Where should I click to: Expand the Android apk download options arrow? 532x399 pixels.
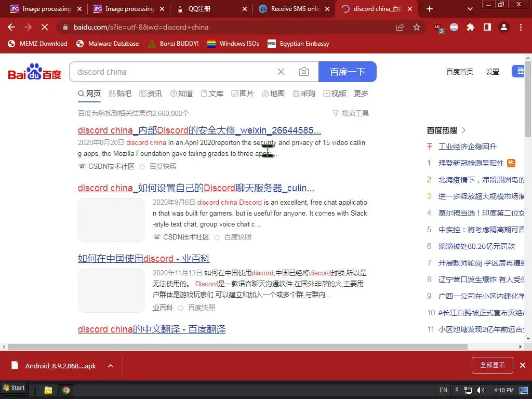[111, 366]
